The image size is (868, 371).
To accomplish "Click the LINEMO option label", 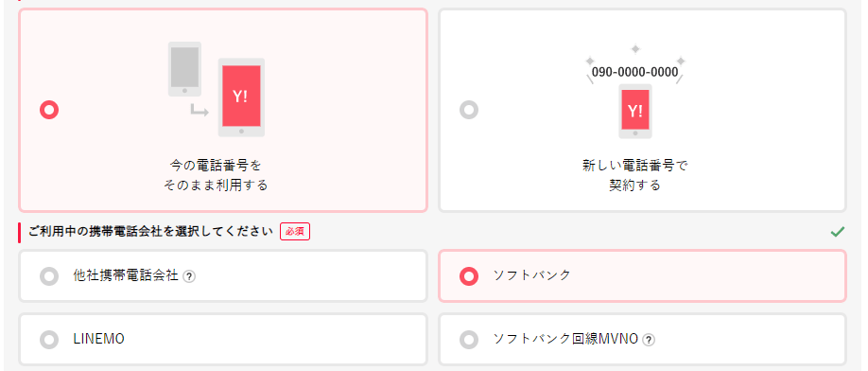I will [98, 340].
